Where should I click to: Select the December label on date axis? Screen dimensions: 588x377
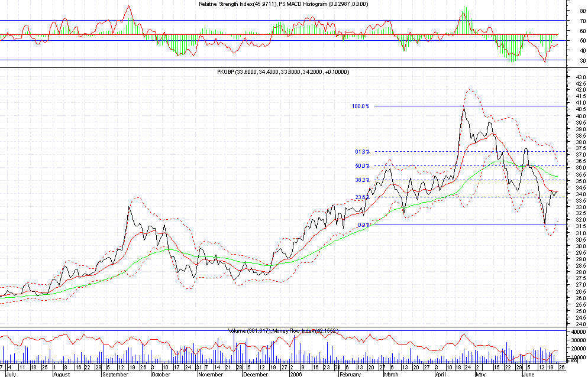[x=256, y=374]
